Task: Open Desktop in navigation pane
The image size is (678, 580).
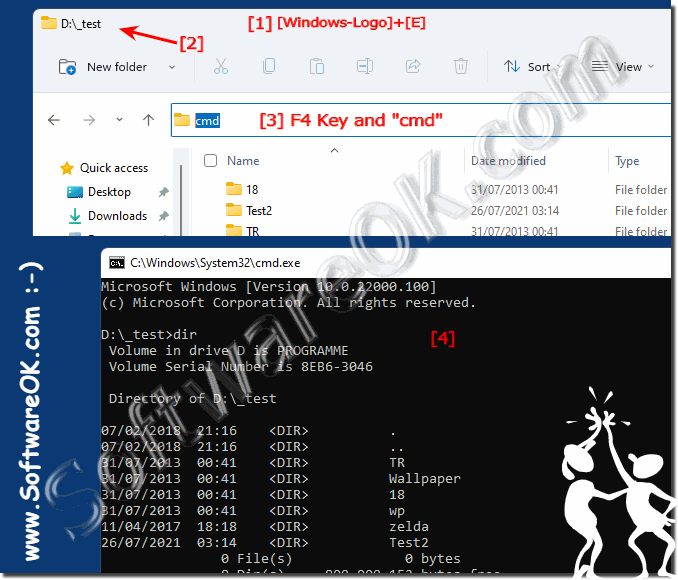Action: click(x=109, y=192)
